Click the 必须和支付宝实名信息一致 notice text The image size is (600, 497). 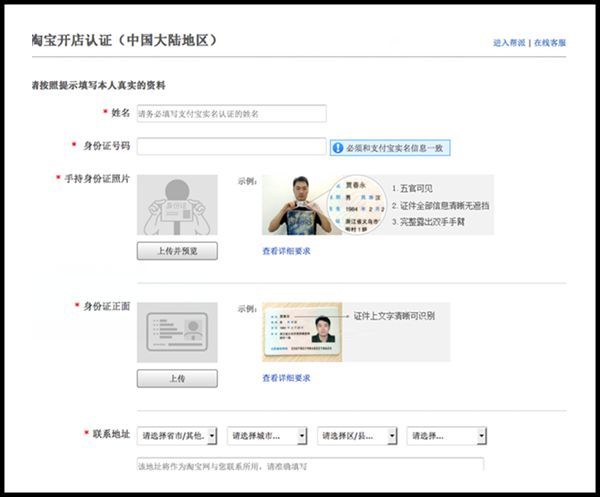click(395, 148)
